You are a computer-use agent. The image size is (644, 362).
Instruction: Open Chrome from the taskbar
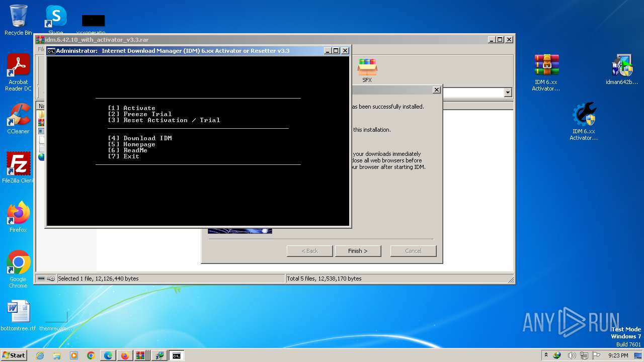pos(91,355)
